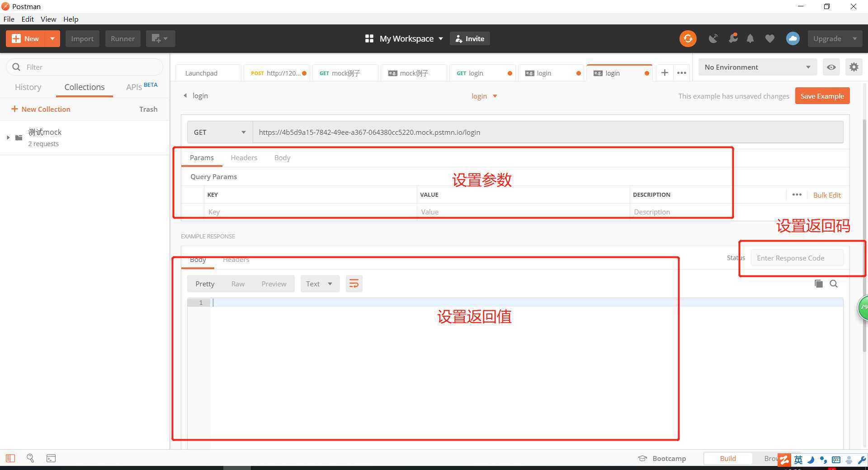The image size is (868, 470).
Task: Switch to History sidebar tab
Action: click(x=28, y=87)
